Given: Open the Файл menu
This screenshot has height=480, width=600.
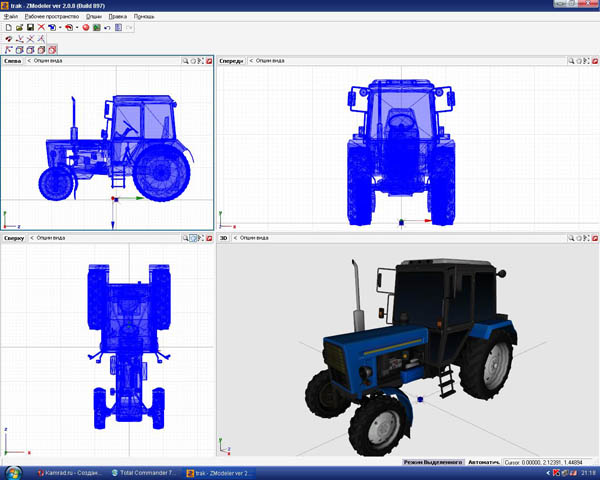Looking at the screenshot, I should click(11, 17).
